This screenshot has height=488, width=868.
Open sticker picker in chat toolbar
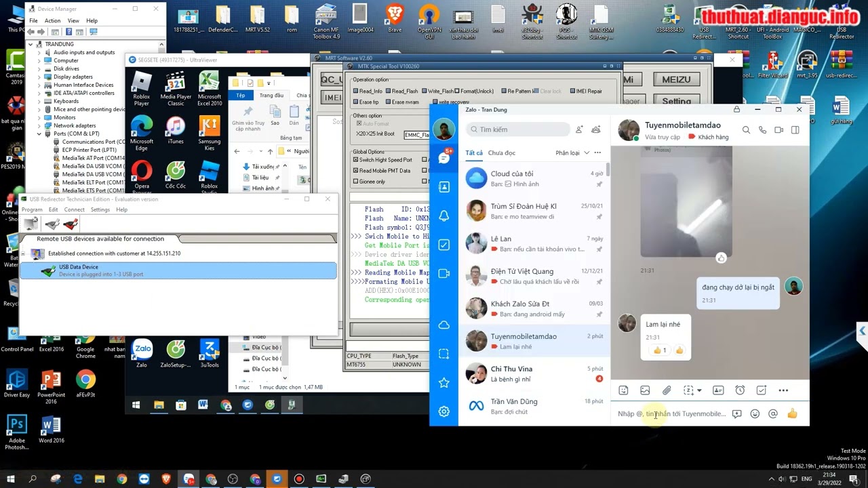pos(623,390)
